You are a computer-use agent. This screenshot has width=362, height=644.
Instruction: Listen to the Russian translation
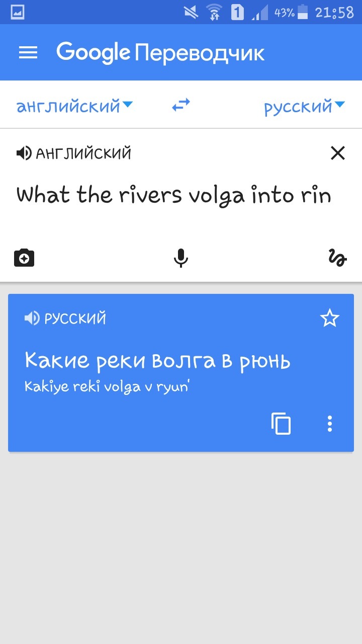pyautogui.click(x=32, y=318)
